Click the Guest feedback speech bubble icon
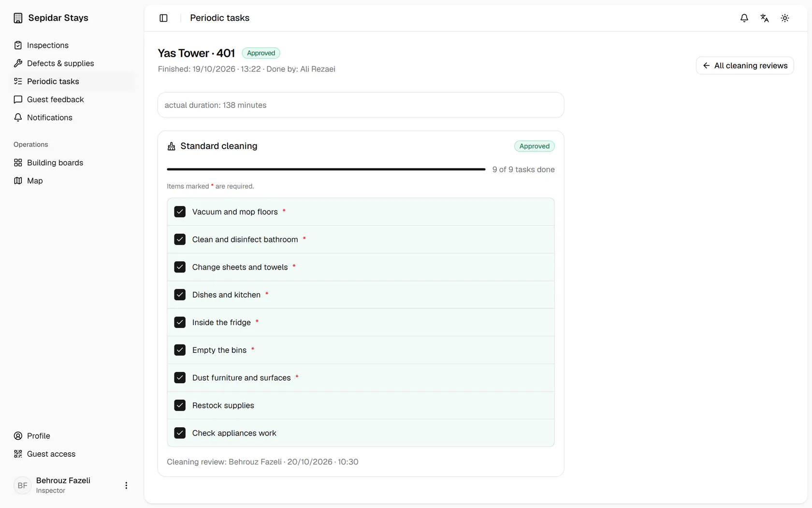Screen dimensions: 812x508 (18, 99)
